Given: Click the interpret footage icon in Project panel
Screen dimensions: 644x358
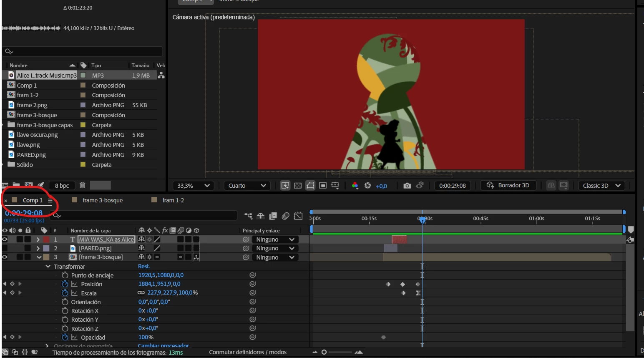Looking at the screenshot, I should click(x=5, y=185).
